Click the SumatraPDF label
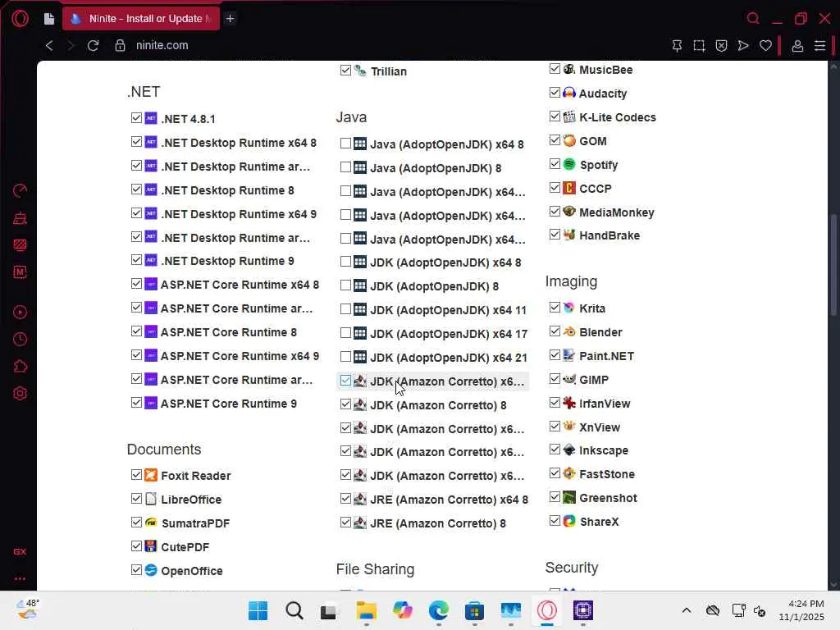 [x=195, y=523]
